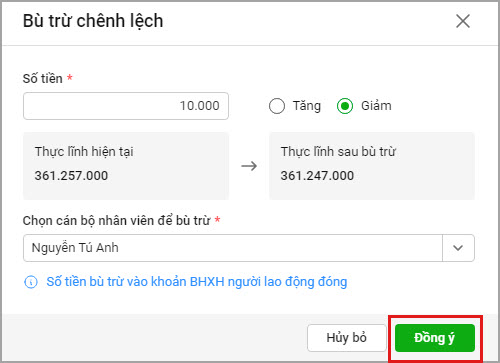Click the blue info circle icon
The width and height of the screenshot is (500, 363).
click(x=31, y=282)
